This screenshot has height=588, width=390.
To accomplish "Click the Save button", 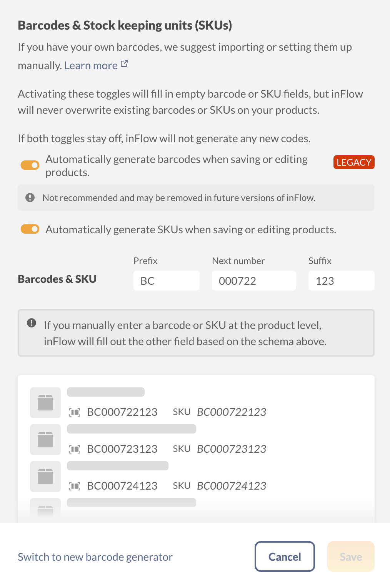I will coord(350,556).
